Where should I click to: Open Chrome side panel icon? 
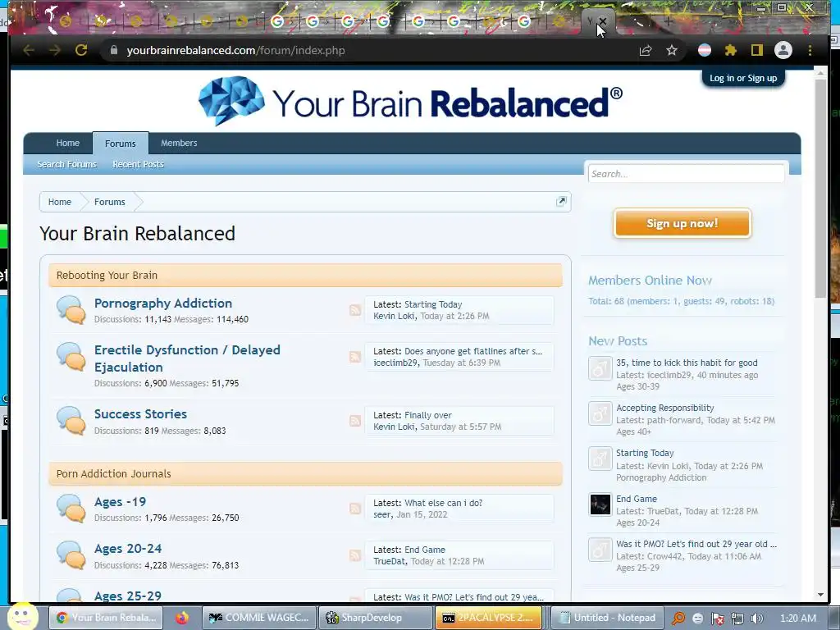click(756, 50)
